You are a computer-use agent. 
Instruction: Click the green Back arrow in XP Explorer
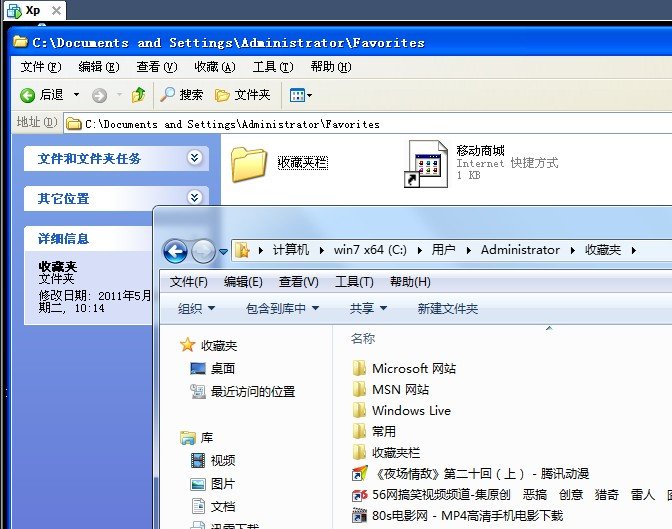pyautogui.click(x=27, y=95)
